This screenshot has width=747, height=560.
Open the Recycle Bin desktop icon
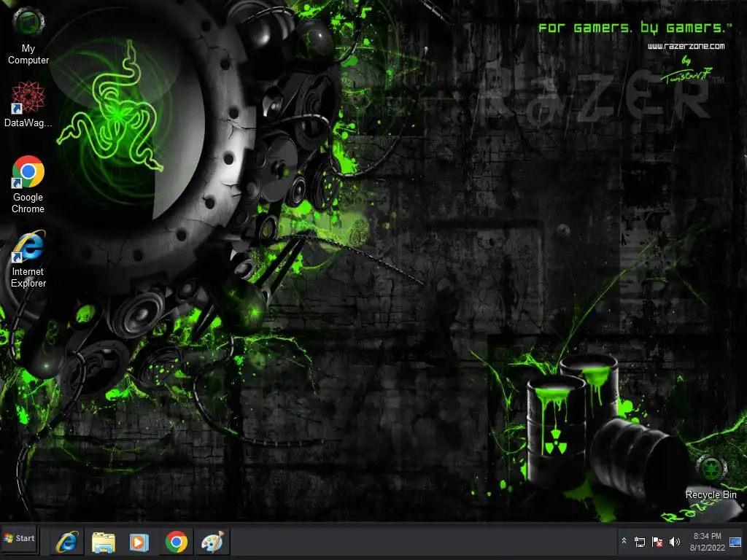711,477
